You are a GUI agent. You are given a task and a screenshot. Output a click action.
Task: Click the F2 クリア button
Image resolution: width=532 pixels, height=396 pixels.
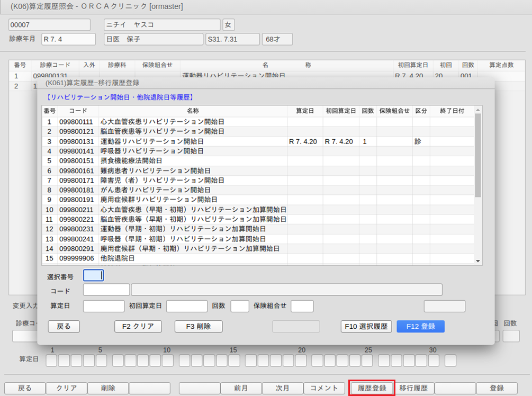click(x=138, y=327)
